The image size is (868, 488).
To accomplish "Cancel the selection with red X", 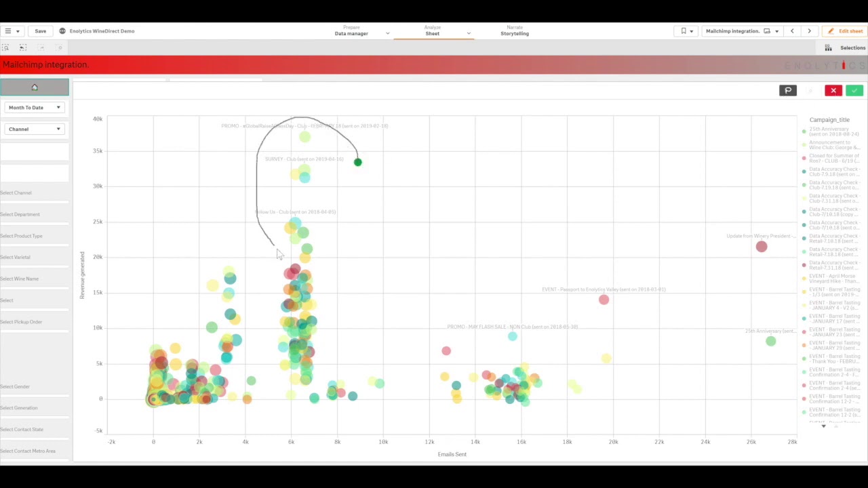I will click(833, 90).
